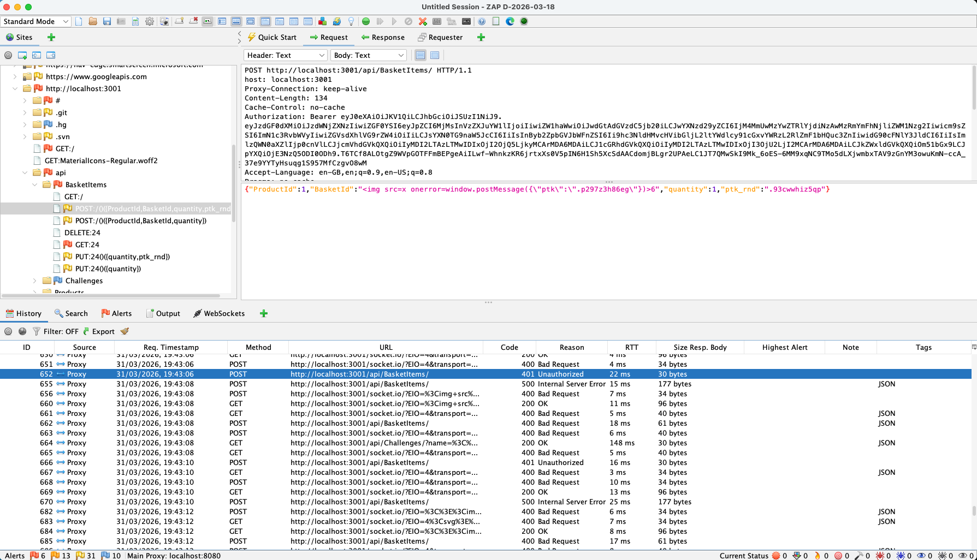Open Manage Add-ons from the toolbar
The width and height of the screenshot is (977, 560).
pos(322,21)
